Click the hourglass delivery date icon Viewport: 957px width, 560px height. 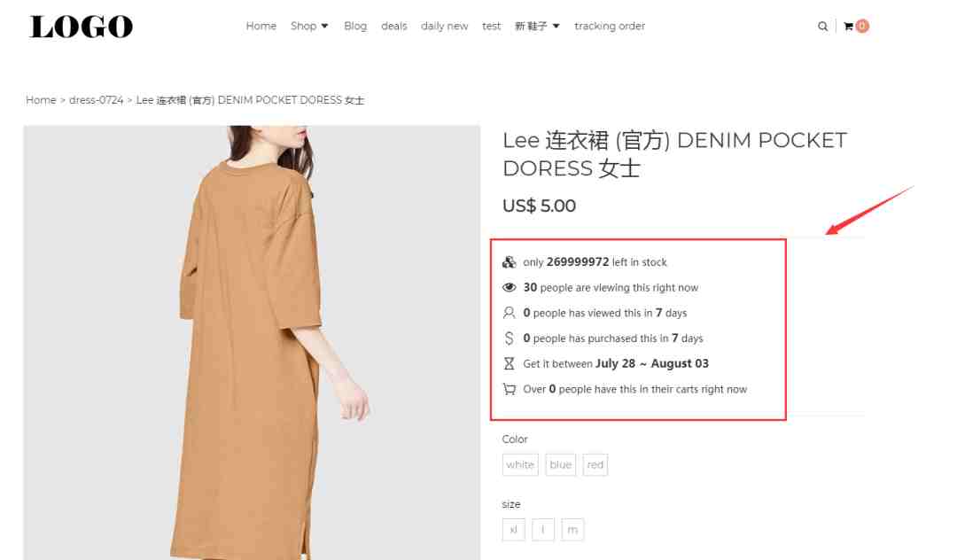[509, 363]
